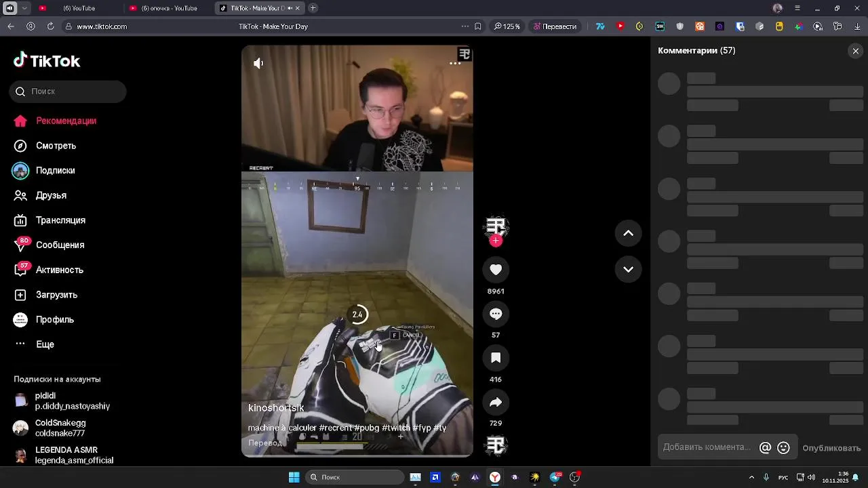The image size is (868, 488).
Task: Show hidden system tray icons
Action: (751, 477)
